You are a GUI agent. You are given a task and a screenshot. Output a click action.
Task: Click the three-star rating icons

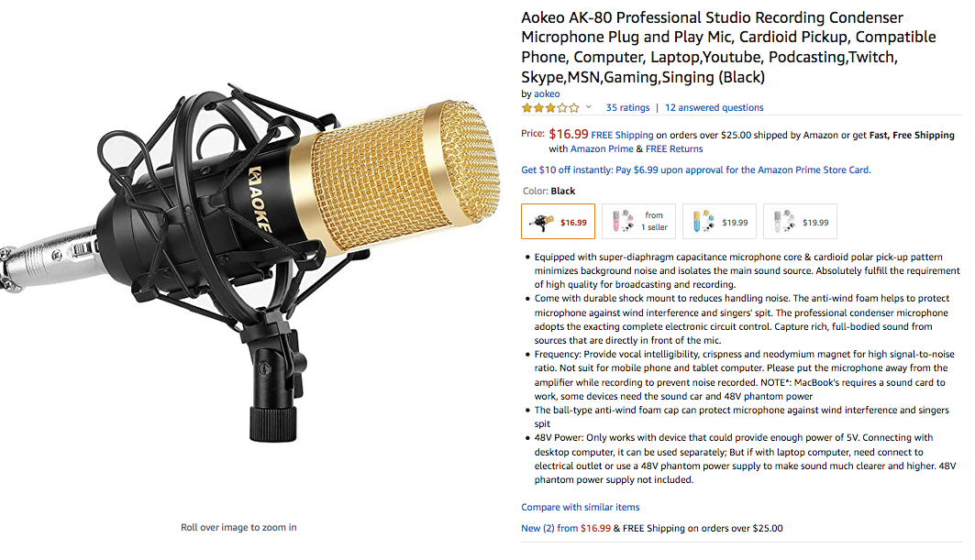pyautogui.click(x=550, y=107)
